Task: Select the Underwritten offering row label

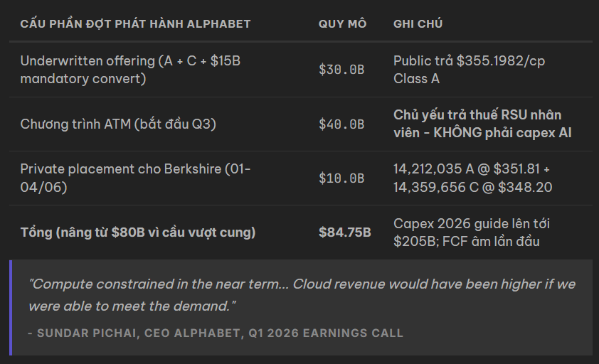Action: point(130,70)
